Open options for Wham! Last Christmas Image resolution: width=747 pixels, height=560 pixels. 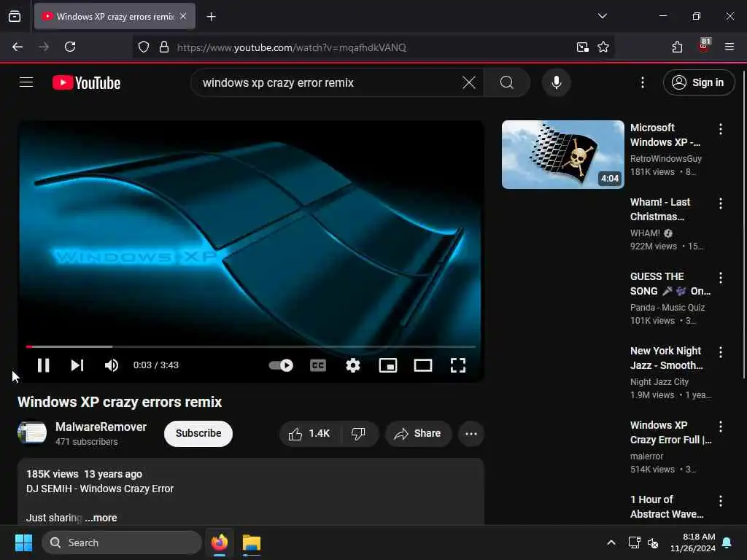point(720,203)
